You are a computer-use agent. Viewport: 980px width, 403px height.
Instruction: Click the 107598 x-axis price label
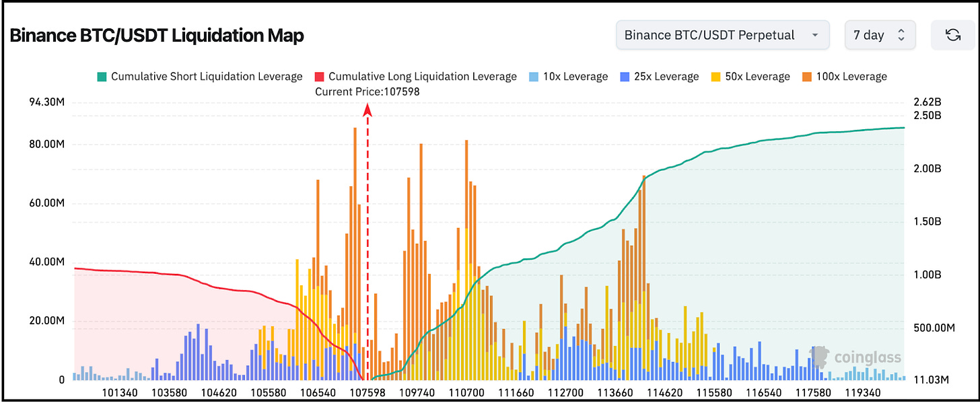[368, 392]
